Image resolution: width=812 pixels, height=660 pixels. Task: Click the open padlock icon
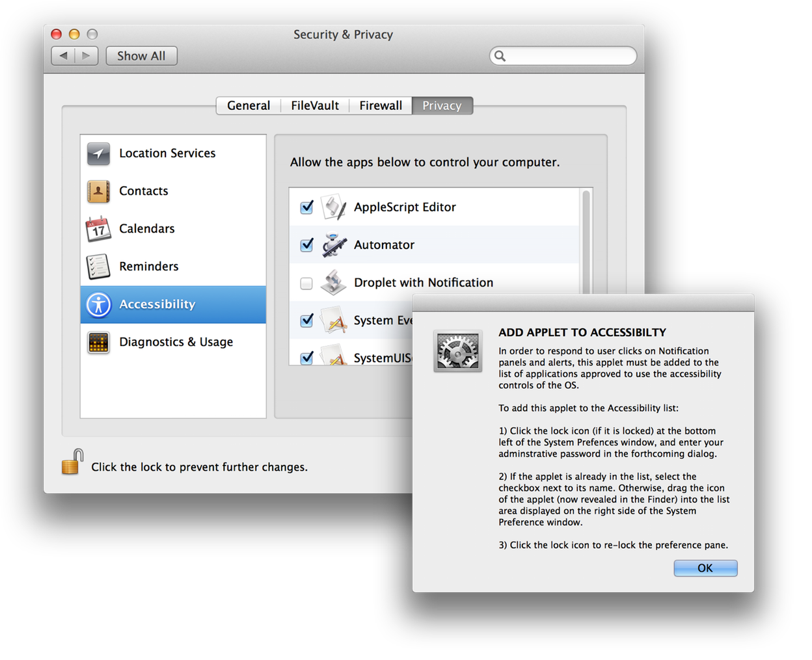(72, 462)
